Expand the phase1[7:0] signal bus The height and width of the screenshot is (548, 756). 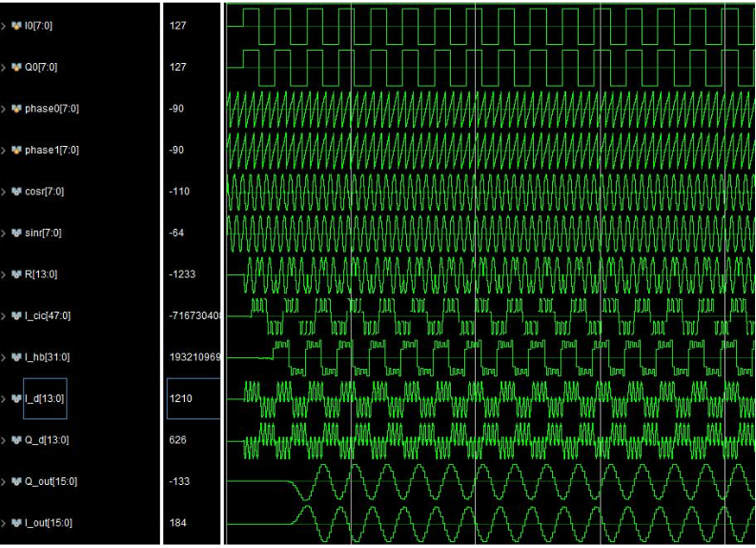pyautogui.click(x=3, y=150)
